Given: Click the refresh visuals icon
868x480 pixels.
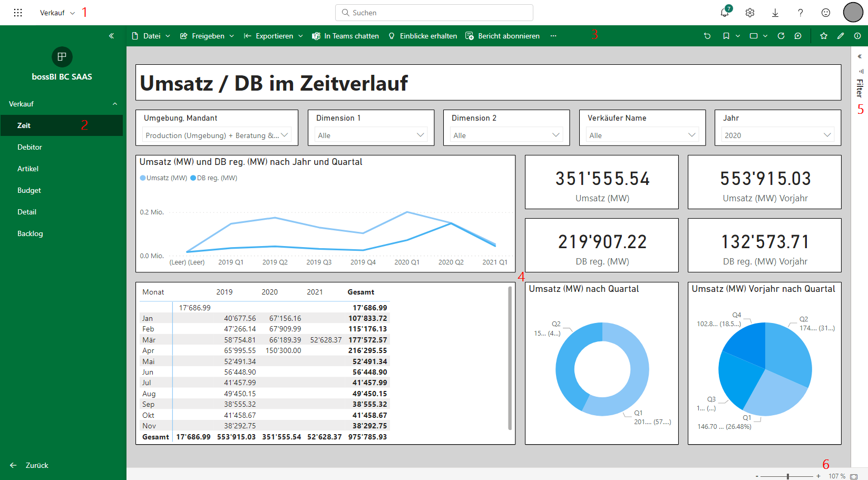Looking at the screenshot, I should [x=781, y=36].
